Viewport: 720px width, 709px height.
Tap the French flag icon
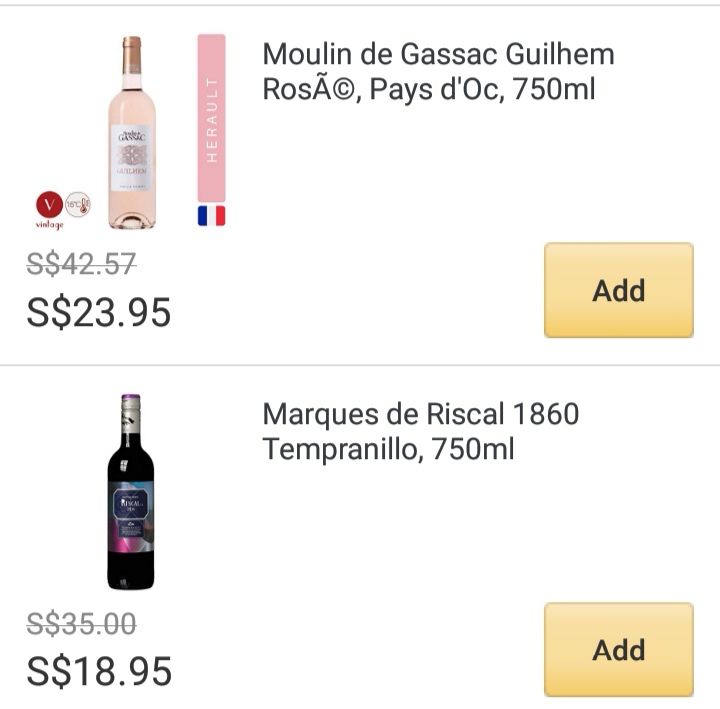[211, 215]
